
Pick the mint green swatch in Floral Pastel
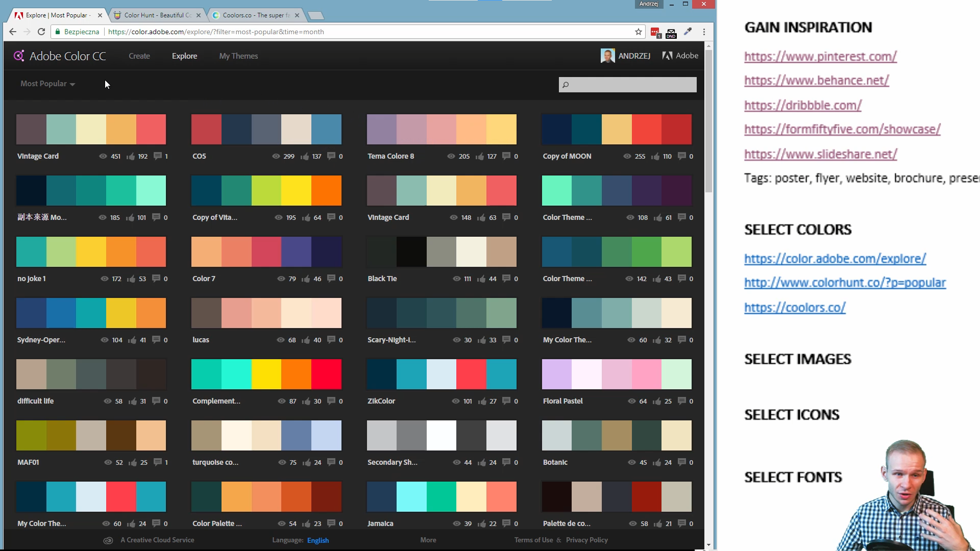point(677,374)
